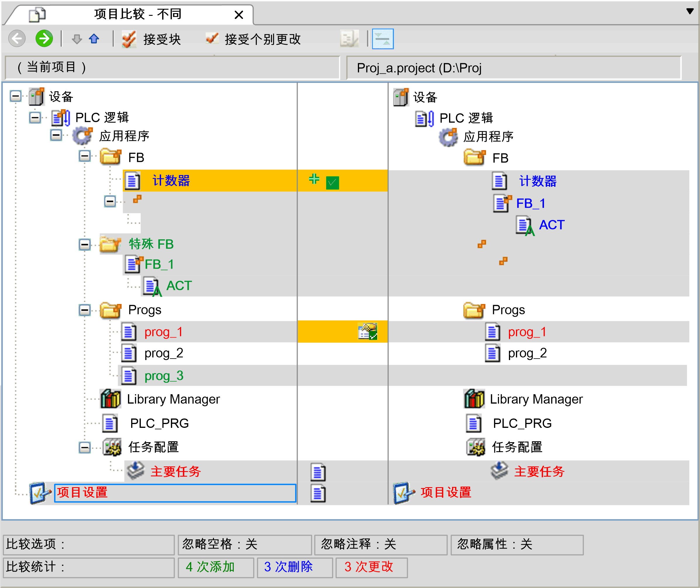The height and width of the screenshot is (588, 700).
Task: Click the left Library Manager books icon
Action: pyautogui.click(x=111, y=399)
